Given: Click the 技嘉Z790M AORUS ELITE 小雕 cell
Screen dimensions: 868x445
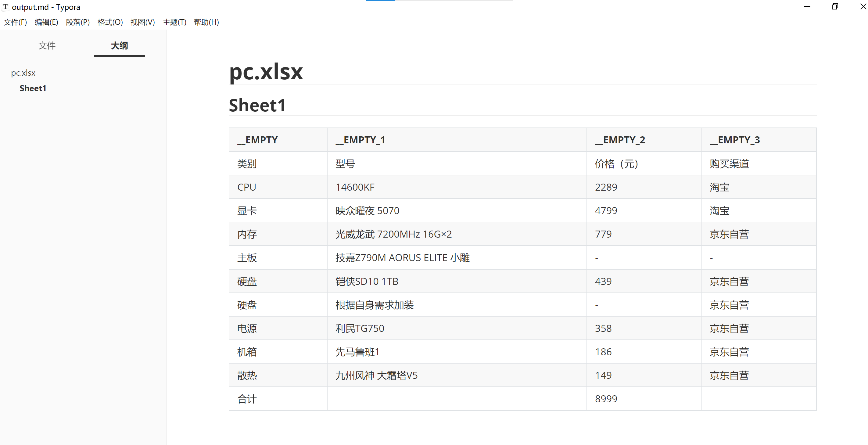Looking at the screenshot, I should coord(457,258).
